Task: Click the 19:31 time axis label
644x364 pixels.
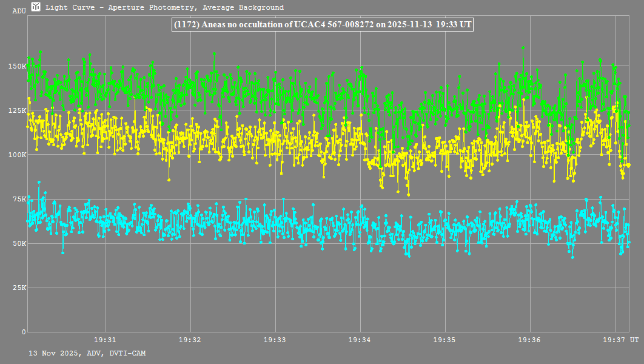Action: (x=105, y=340)
